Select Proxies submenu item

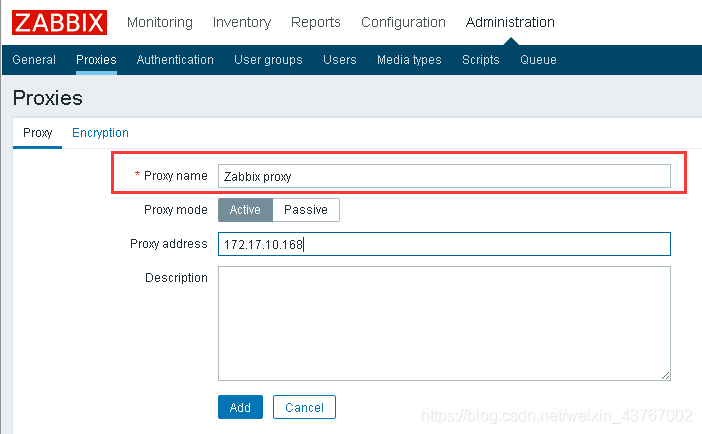tap(96, 60)
